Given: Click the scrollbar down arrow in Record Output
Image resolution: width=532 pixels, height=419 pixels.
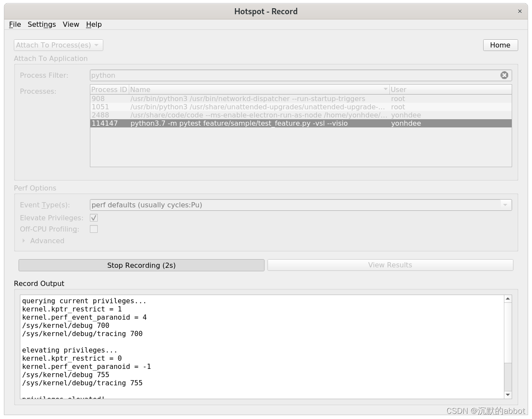Looking at the screenshot, I should tap(508, 395).
